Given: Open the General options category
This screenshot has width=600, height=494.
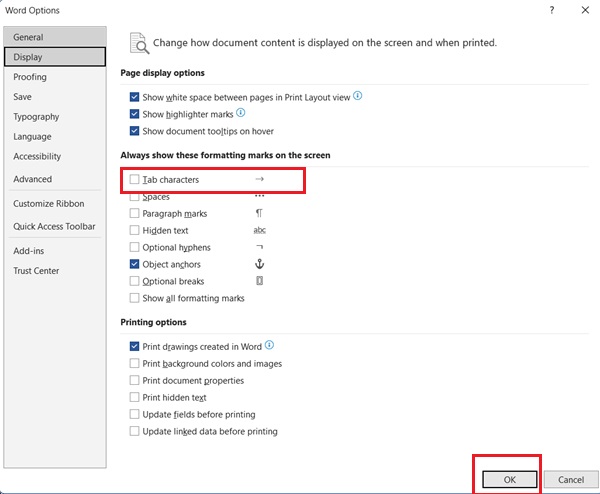Looking at the screenshot, I should click(28, 37).
